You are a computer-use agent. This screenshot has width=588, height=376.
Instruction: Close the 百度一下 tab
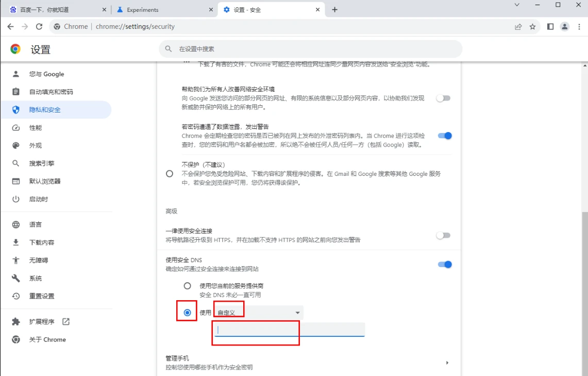click(104, 10)
